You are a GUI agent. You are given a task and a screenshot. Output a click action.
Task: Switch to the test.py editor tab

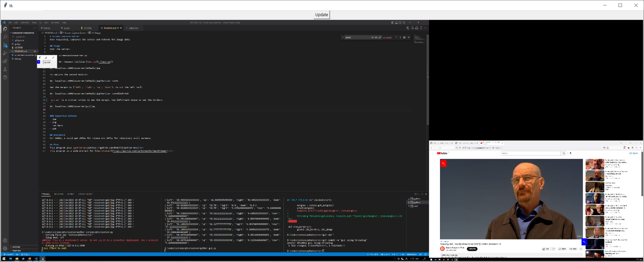[47, 28]
